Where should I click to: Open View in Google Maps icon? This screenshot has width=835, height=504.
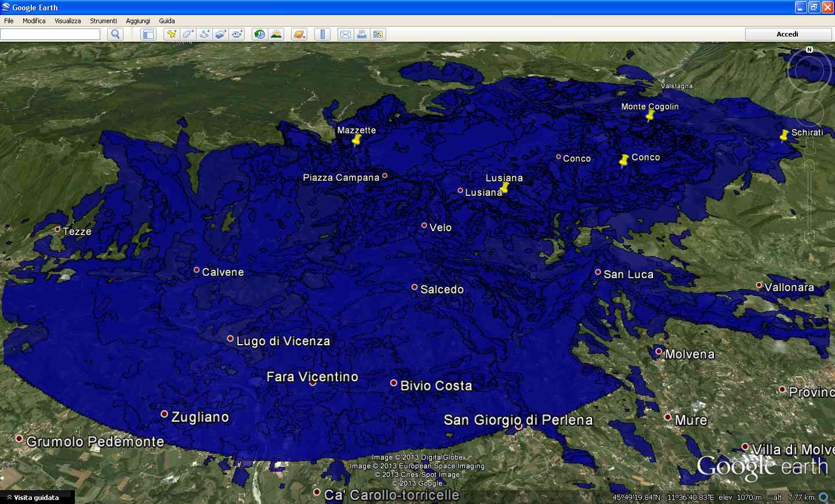(x=378, y=34)
